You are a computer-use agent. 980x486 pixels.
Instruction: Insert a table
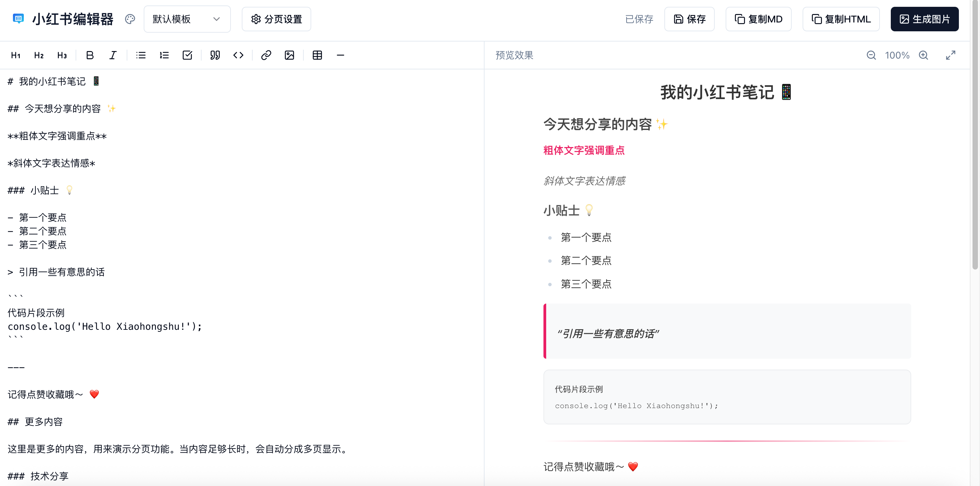tap(317, 55)
